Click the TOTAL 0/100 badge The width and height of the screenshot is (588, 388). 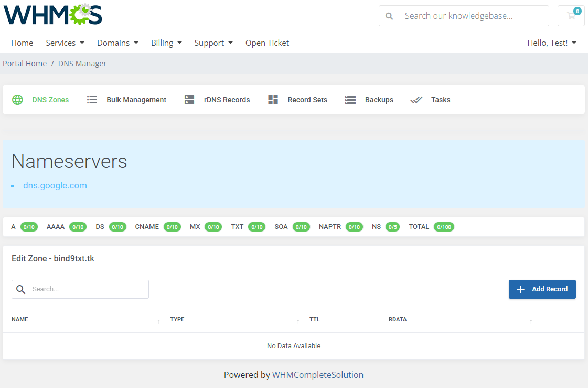click(444, 227)
